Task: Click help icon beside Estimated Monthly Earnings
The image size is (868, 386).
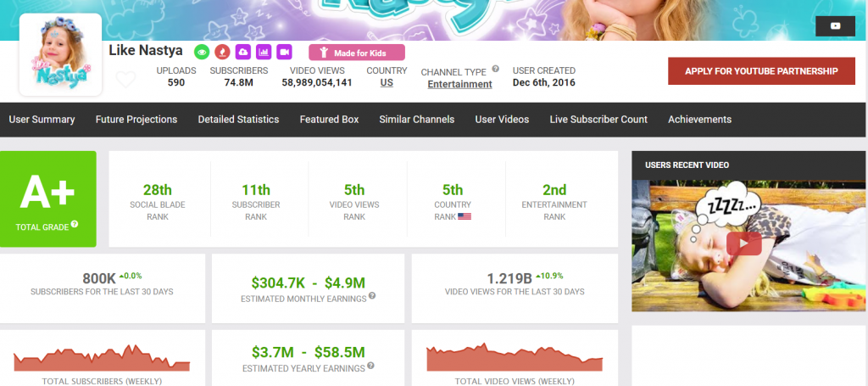Action: coord(372,296)
